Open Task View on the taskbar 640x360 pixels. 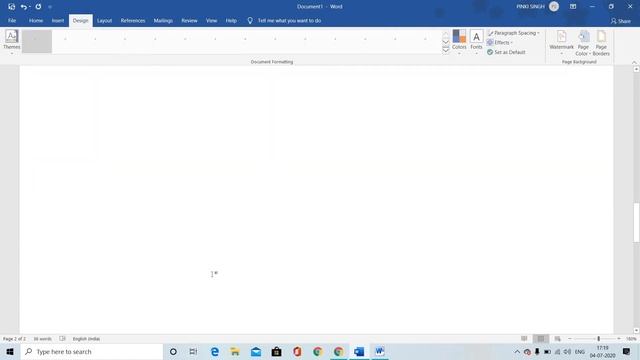click(x=193, y=351)
